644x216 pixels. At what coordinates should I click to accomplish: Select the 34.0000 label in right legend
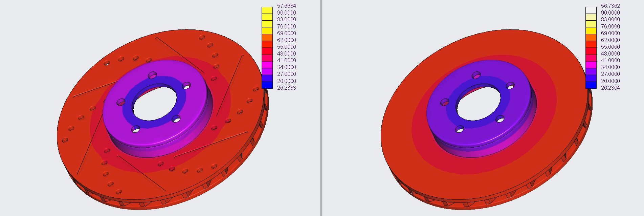[x=610, y=67]
